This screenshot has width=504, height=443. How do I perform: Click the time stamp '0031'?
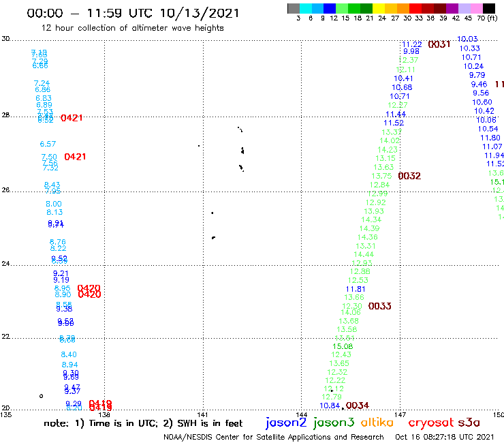click(439, 44)
